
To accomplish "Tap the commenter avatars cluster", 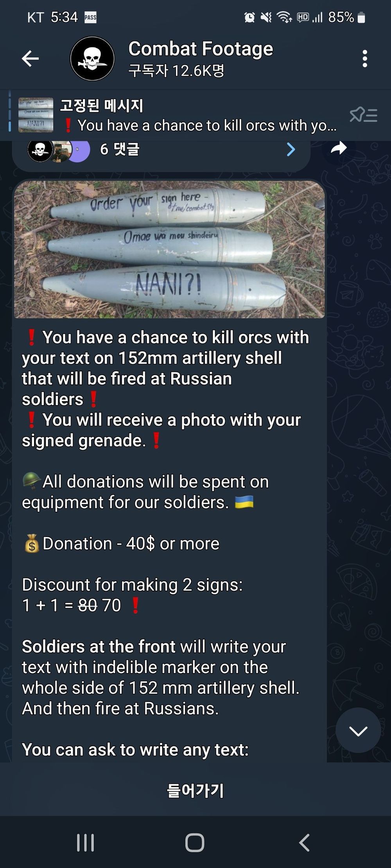I will coord(59,150).
